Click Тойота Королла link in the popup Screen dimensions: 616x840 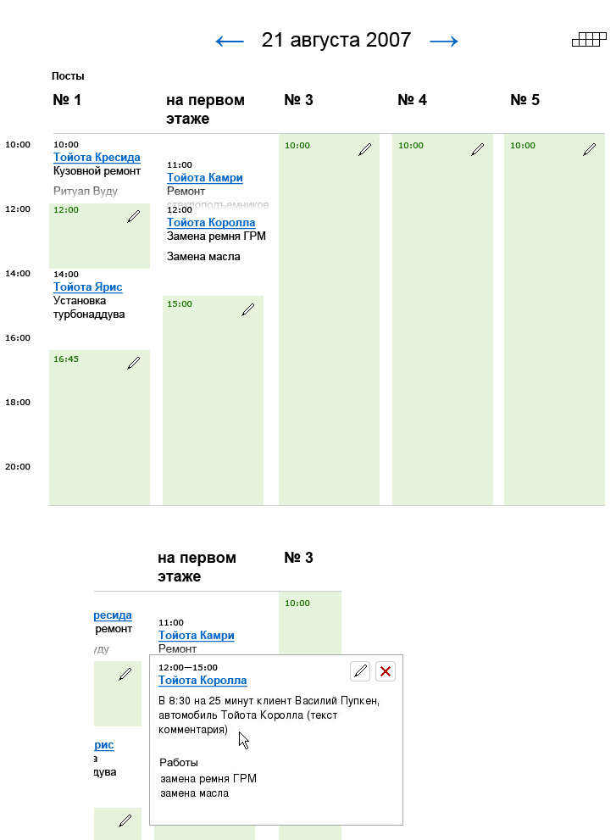pyautogui.click(x=203, y=680)
